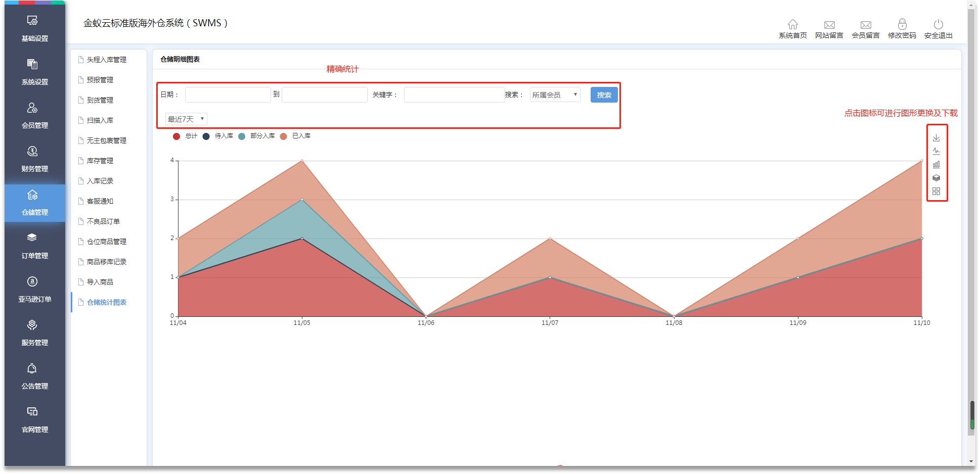Click the 关键字 keyword input field

click(x=454, y=95)
